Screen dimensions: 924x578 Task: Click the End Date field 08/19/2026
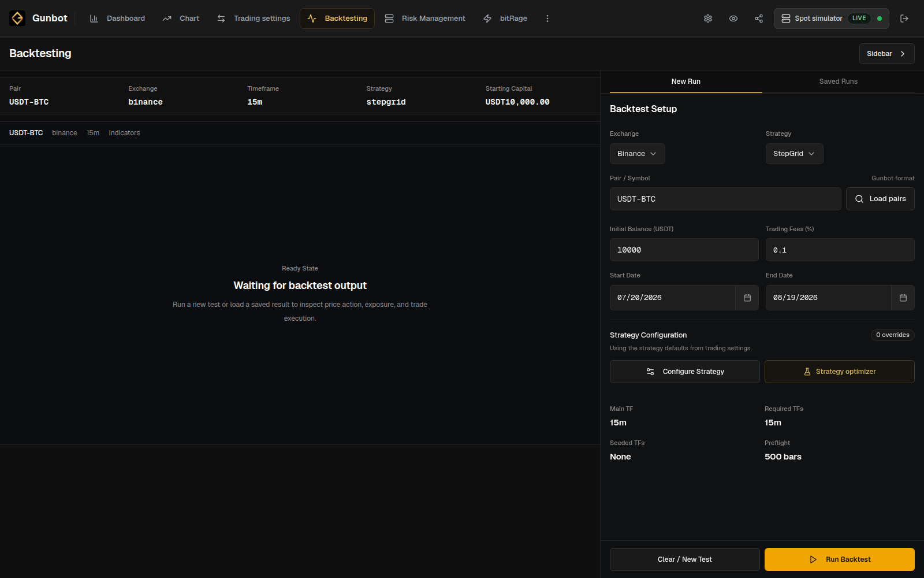(x=829, y=298)
